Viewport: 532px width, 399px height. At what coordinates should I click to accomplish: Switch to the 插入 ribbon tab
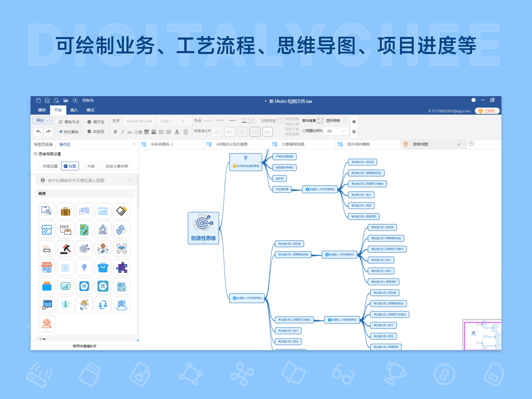[74, 110]
